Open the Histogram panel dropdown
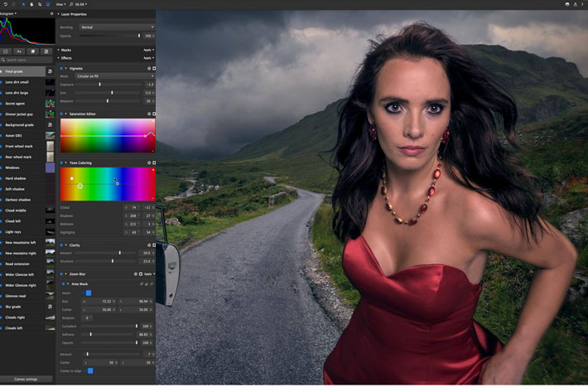 [8, 13]
